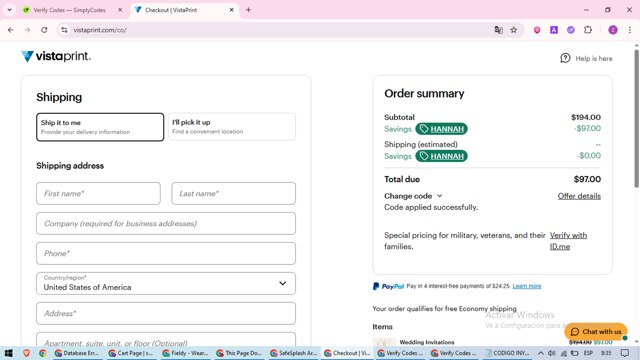Bookmark this page with the star icon
Screen dimensions: 640x360
(x=513, y=30)
